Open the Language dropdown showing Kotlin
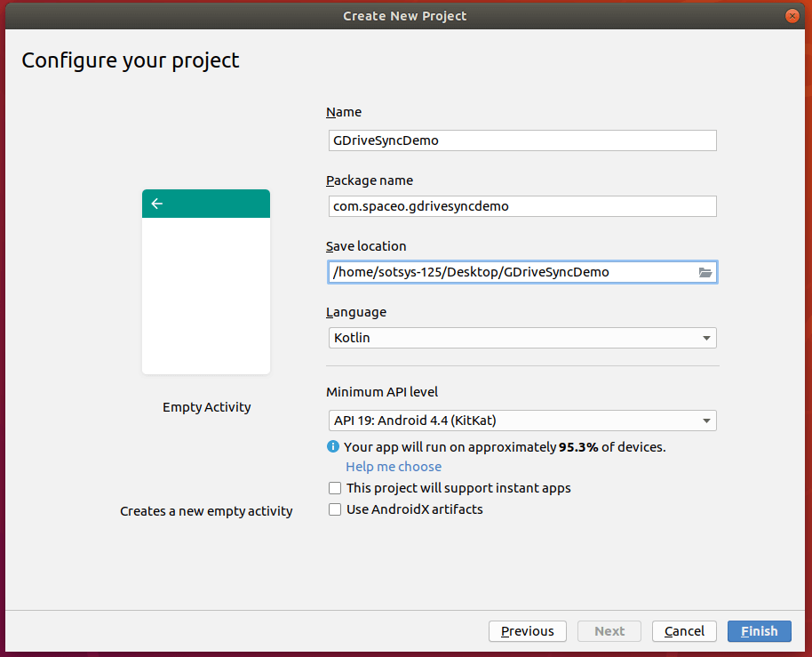Viewport: 812px width, 657px height. click(x=521, y=338)
